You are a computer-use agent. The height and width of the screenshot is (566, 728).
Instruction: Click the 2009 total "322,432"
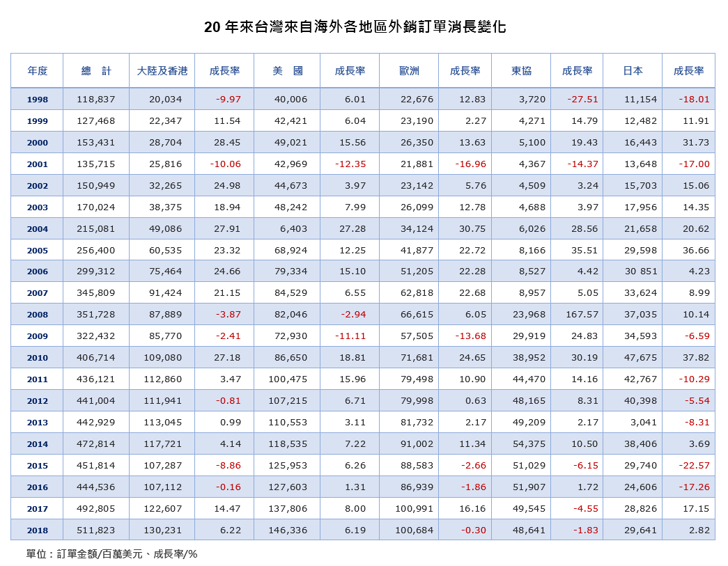pyautogui.click(x=95, y=336)
